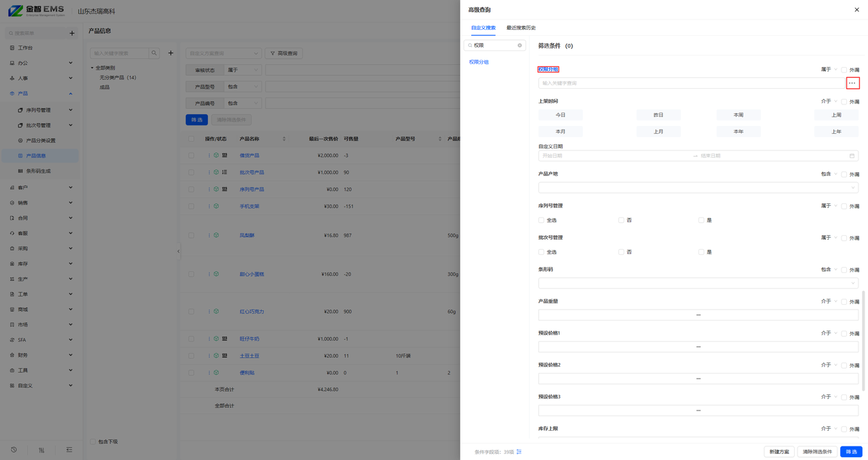Click the 产品 module icon in sidebar
The height and width of the screenshot is (460, 868).
(x=12, y=93)
